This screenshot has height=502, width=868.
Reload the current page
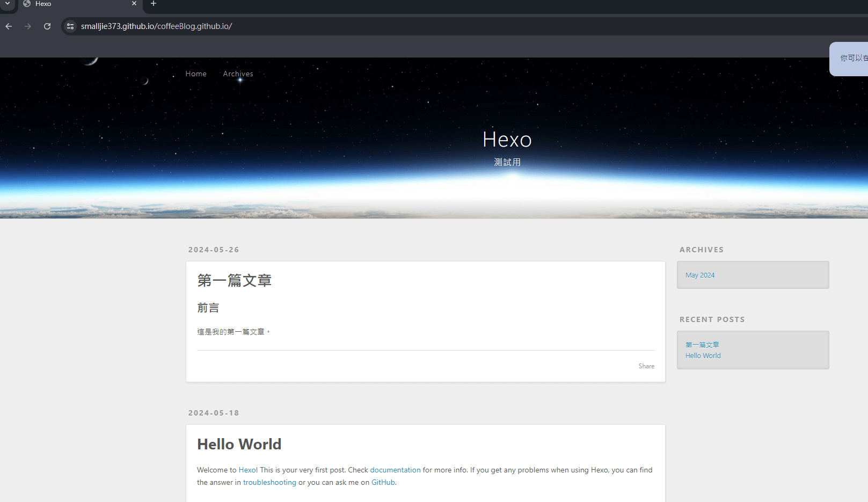click(47, 26)
